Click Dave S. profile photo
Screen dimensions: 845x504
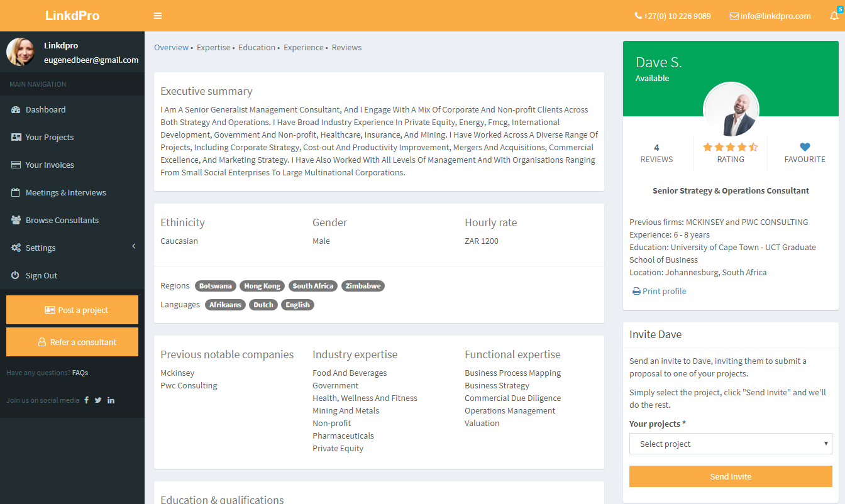pyautogui.click(x=731, y=109)
